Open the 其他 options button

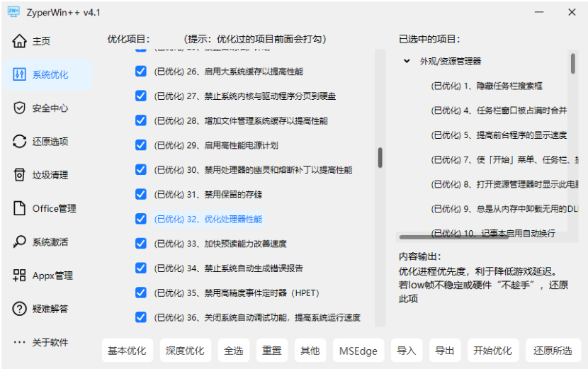coord(310,351)
